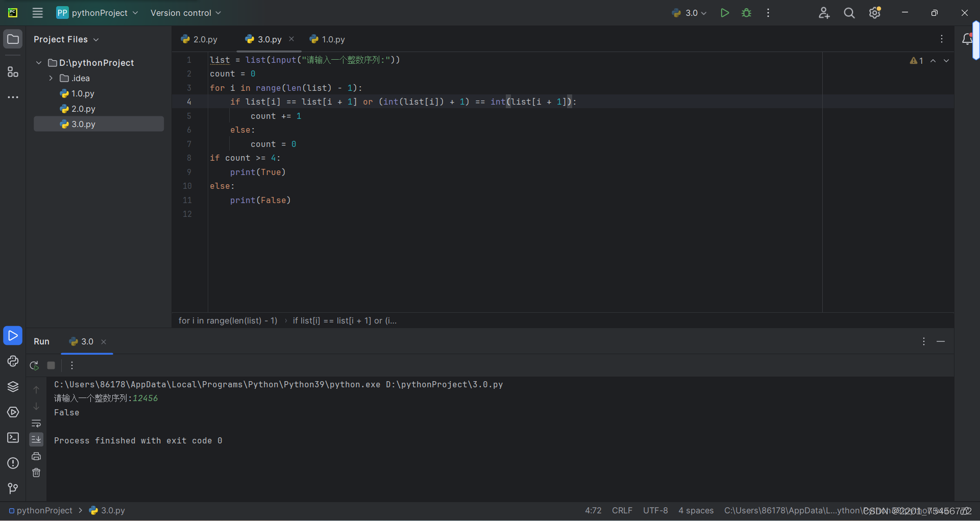Click the warning indicator showing 1 problem
The height and width of the screenshot is (521, 980).
tap(916, 61)
